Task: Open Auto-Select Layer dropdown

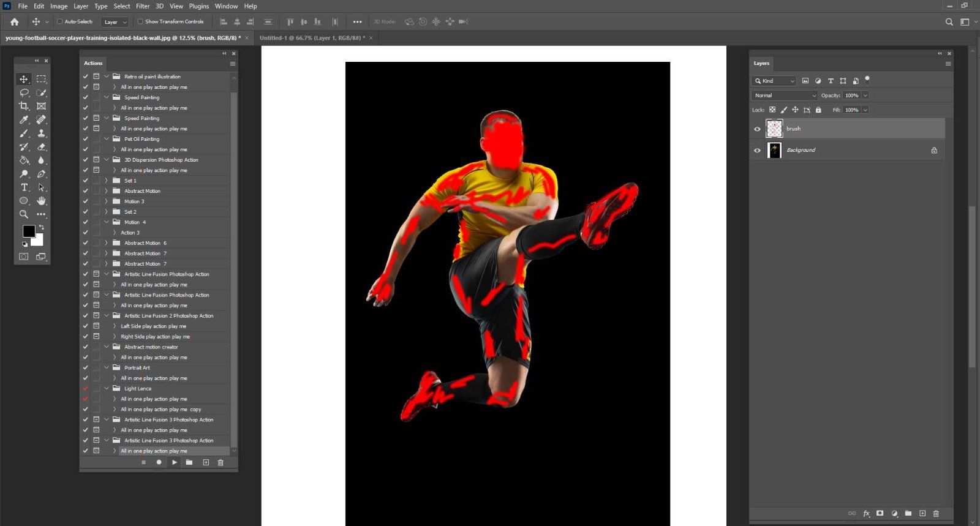Action: pyautogui.click(x=115, y=22)
